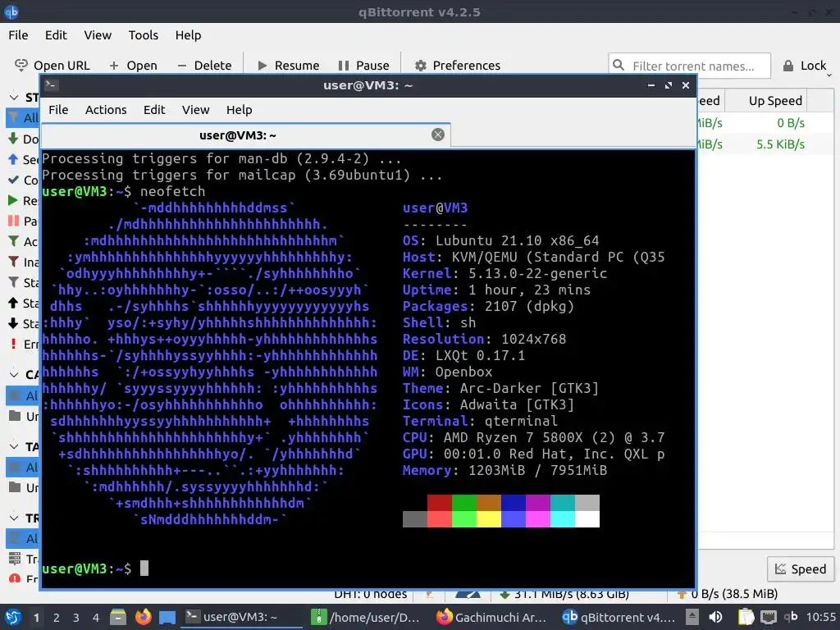The image size is (840, 630).
Task: Select Completed filter checkmark icon
Action: click(13, 180)
